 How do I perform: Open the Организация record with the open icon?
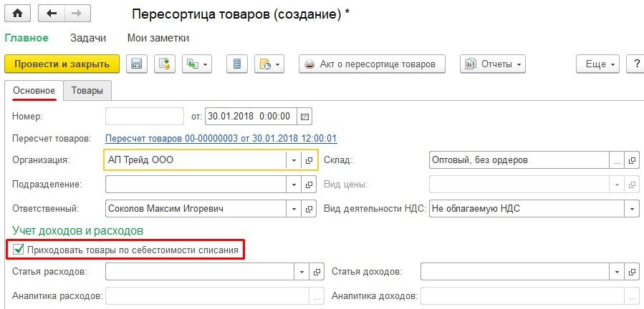click(x=309, y=160)
